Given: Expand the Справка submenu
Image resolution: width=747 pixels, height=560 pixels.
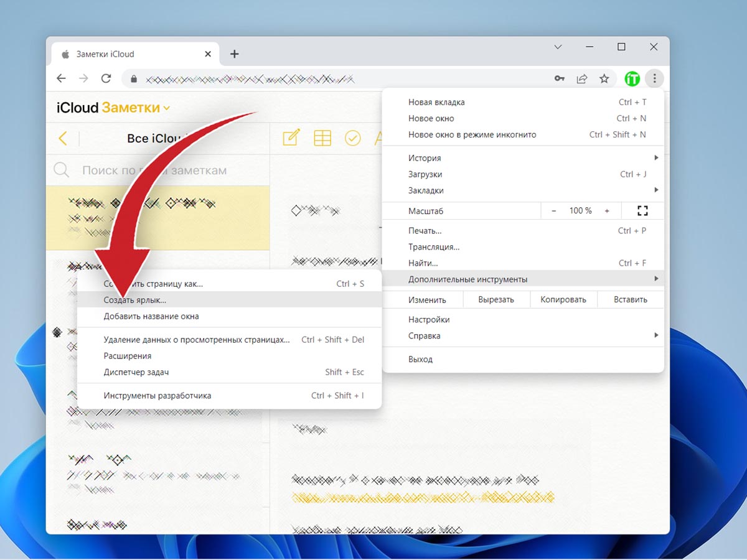Looking at the screenshot, I should pos(523,335).
